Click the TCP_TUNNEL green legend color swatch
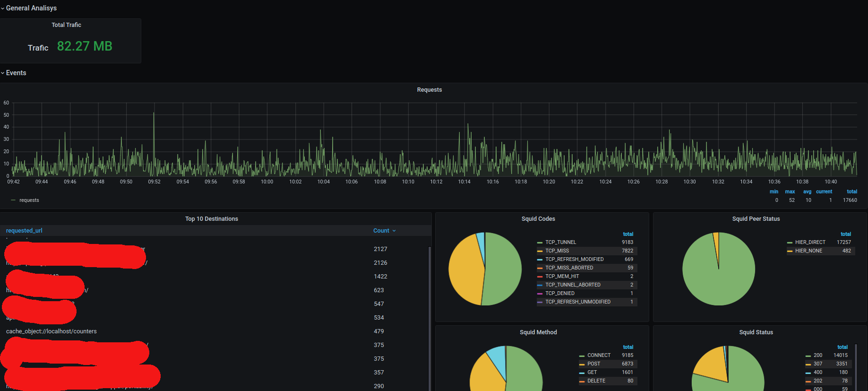The height and width of the screenshot is (391, 868). pos(540,243)
